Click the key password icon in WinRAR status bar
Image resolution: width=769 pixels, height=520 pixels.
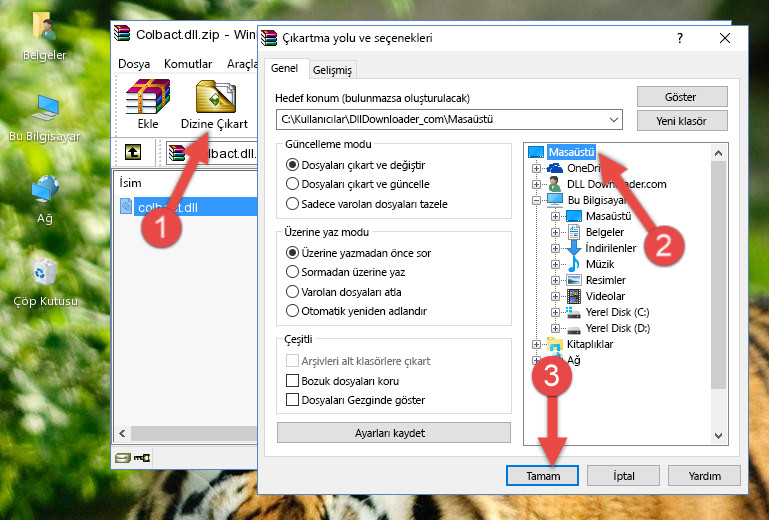point(142,458)
